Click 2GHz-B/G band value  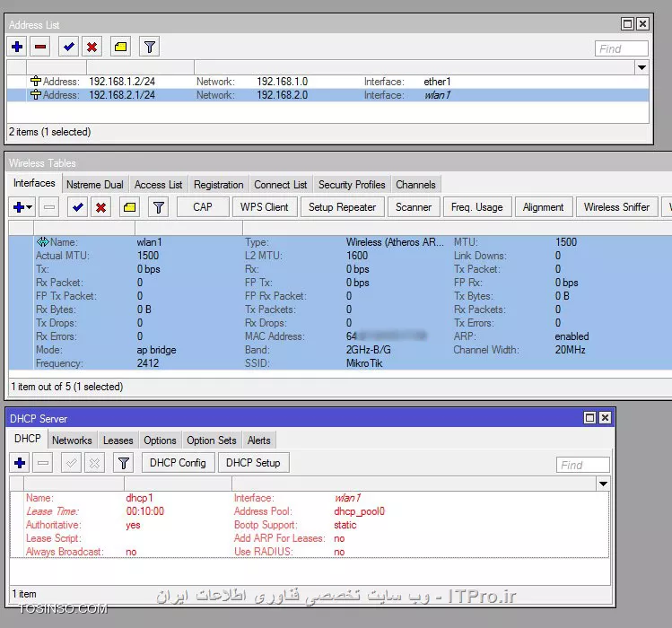click(368, 350)
